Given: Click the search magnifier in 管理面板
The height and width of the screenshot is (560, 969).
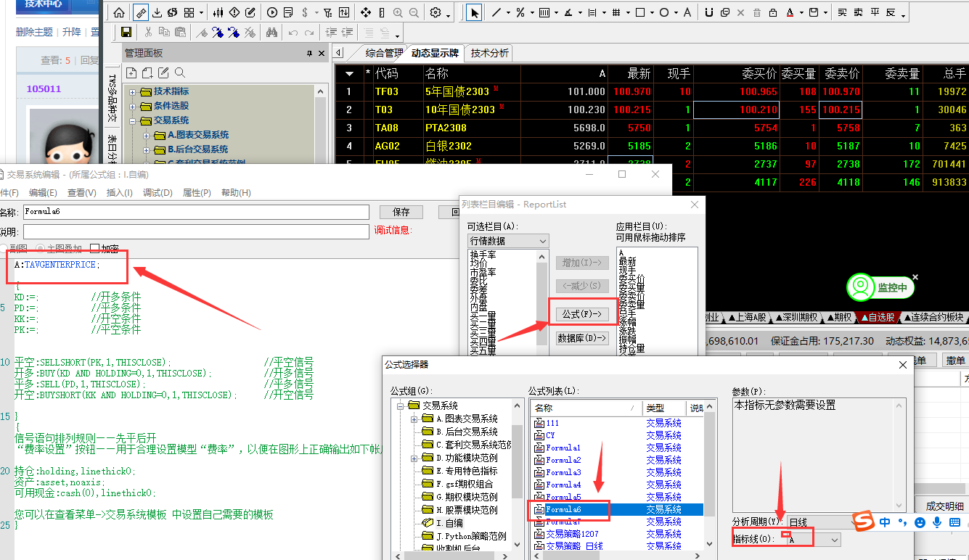Looking at the screenshot, I should click(180, 73).
